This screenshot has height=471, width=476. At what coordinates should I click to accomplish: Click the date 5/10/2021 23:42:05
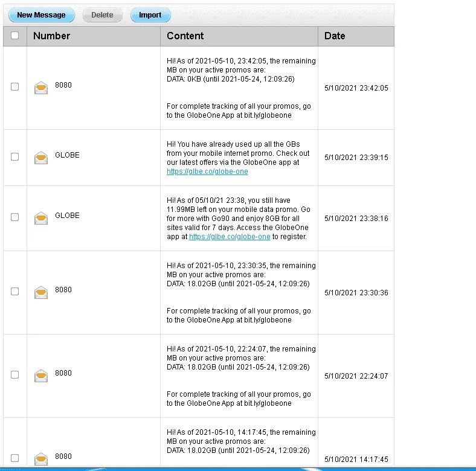(356, 88)
